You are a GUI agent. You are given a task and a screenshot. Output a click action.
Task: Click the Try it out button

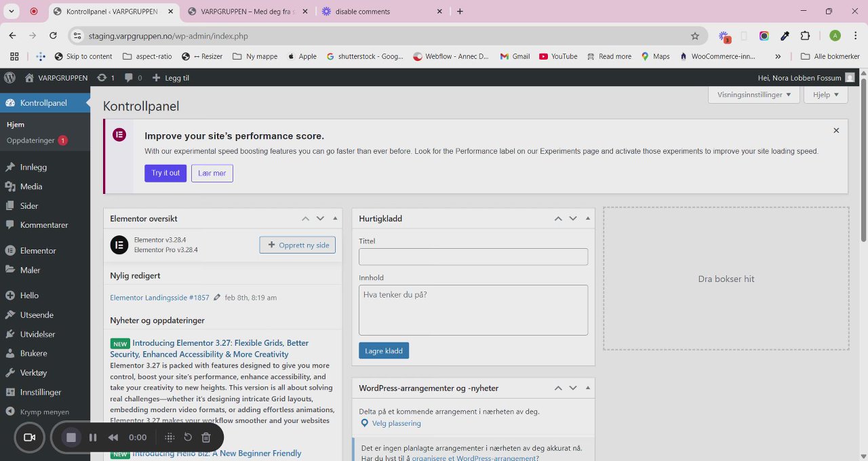pos(165,173)
